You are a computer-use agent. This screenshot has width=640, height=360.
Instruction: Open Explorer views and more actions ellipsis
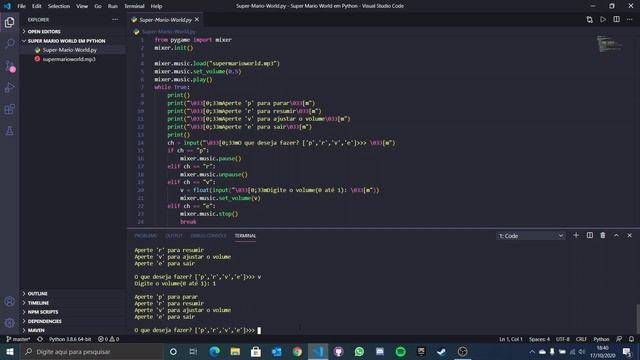[x=115, y=20]
